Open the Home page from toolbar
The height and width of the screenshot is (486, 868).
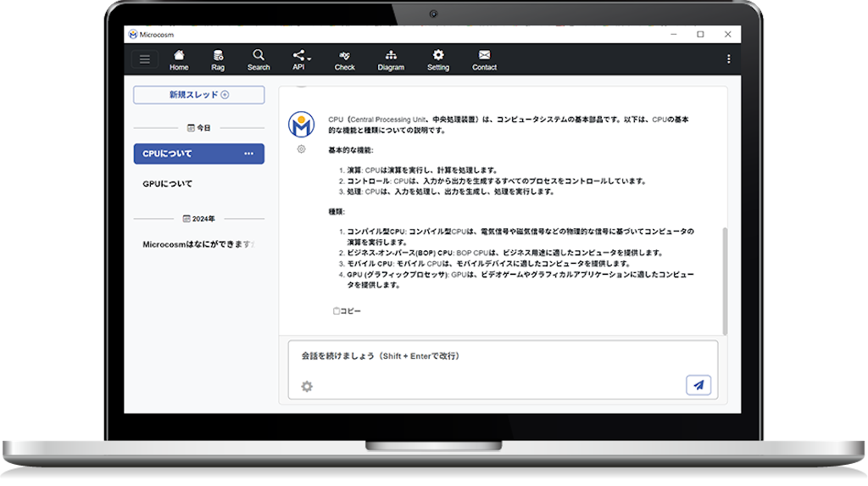coord(179,59)
